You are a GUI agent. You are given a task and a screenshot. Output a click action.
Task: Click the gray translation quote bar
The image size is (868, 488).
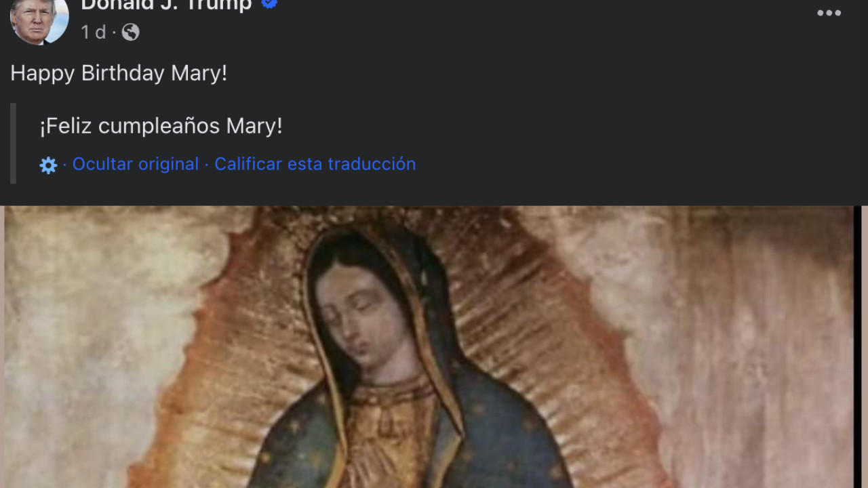[x=13, y=144]
